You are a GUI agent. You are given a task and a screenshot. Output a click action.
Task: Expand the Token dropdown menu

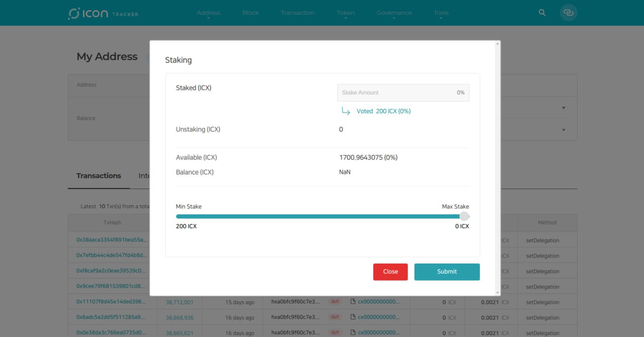(x=346, y=13)
